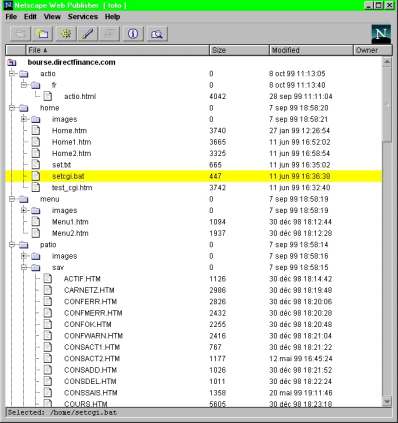The image size is (398, 423).
Task: Click the Home.htm document icon
Action: (36, 130)
